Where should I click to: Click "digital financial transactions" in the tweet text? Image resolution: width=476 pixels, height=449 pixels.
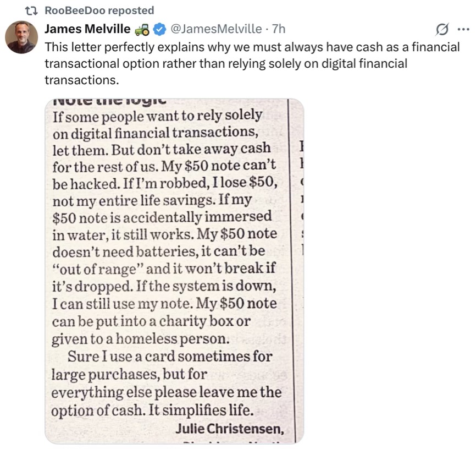pyautogui.click(x=336, y=63)
